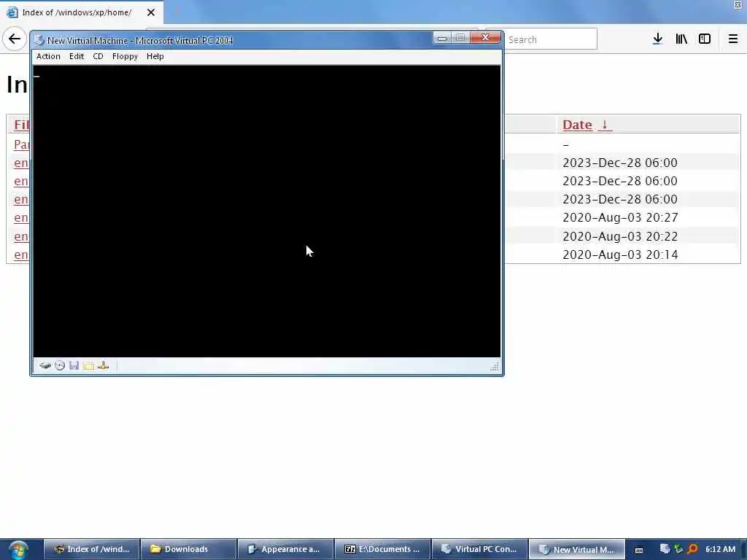Click the orange magnifier tray icon
747x560 pixels.
pyautogui.click(x=692, y=549)
